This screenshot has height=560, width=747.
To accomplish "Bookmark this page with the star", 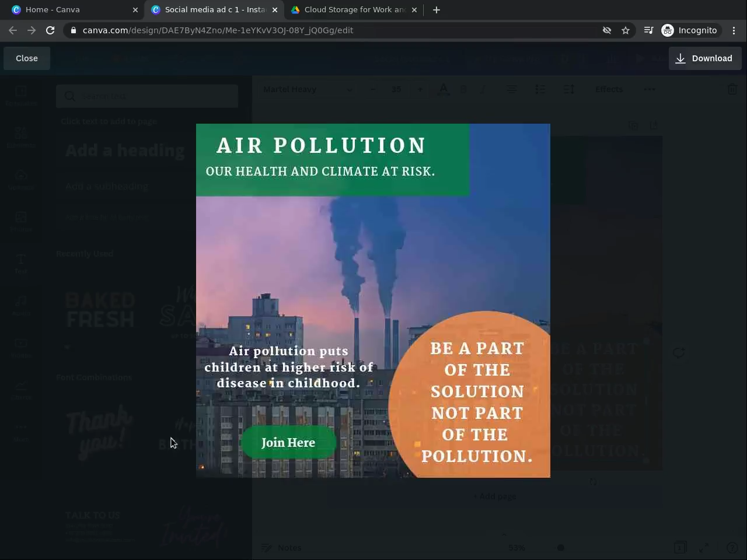I will [x=626, y=30].
